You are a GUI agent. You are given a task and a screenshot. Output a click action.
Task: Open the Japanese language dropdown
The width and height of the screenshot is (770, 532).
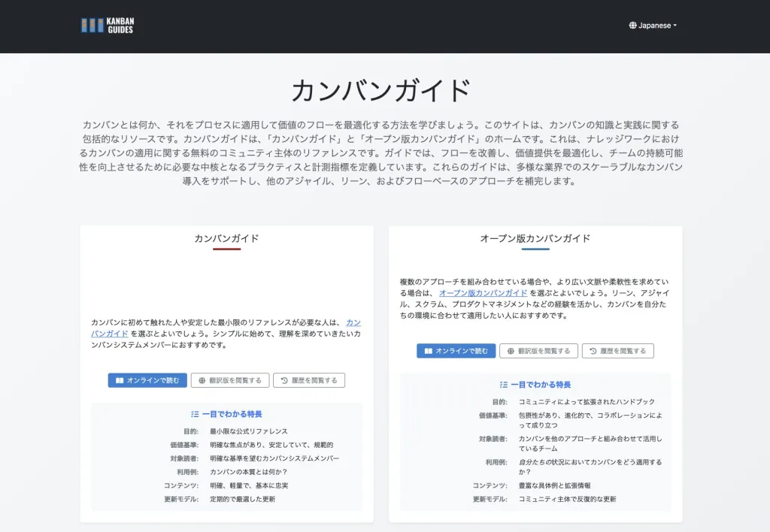coord(653,26)
